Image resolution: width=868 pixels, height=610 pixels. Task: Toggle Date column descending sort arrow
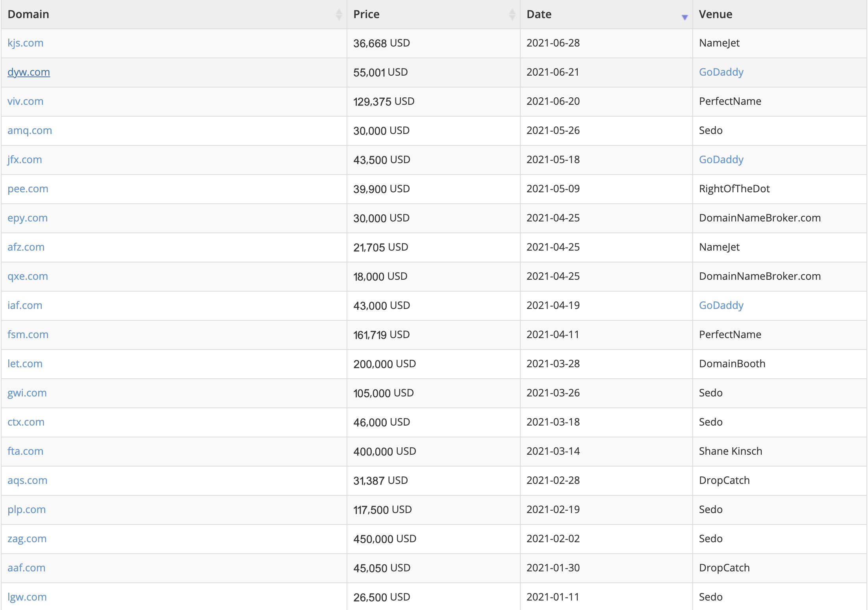[x=684, y=17]
